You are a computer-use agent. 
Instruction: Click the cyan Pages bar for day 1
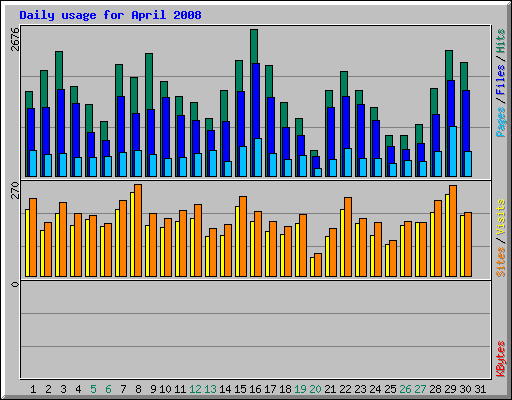(x=33, y=163)
